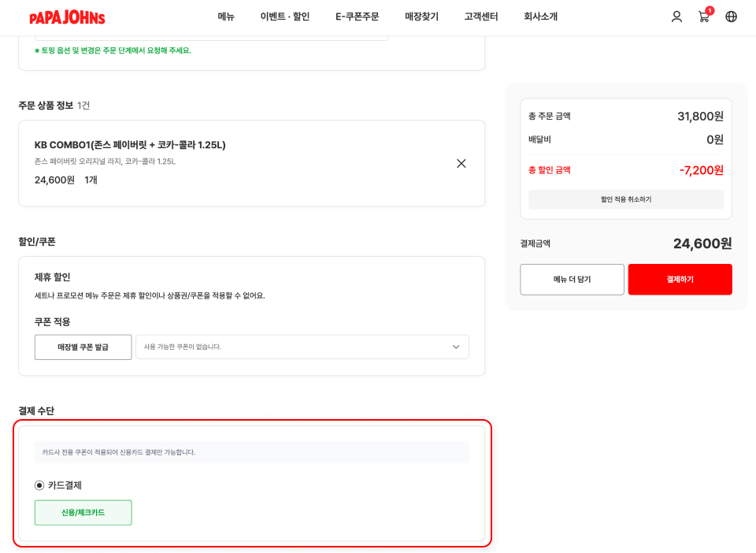Click the Papa Johns logo
The image size is (756, 553).
pyautogui.click(x=67, y=17)
